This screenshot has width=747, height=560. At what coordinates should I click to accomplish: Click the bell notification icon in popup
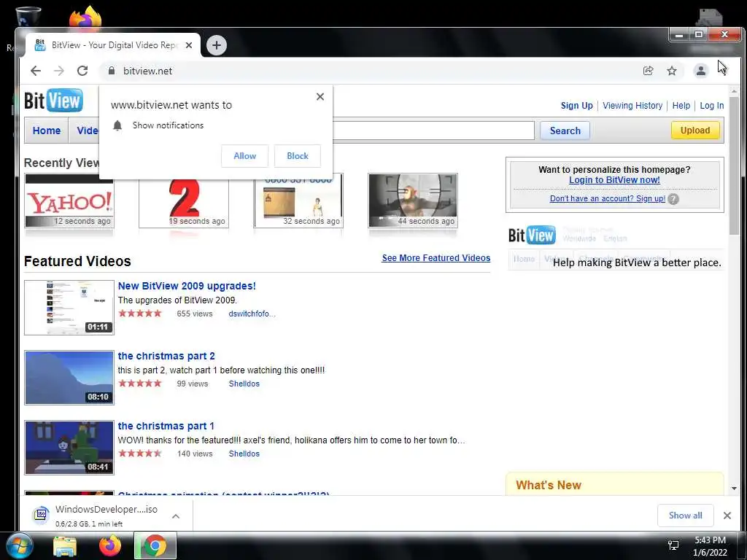pyautogui.click(x=117, y=125)
